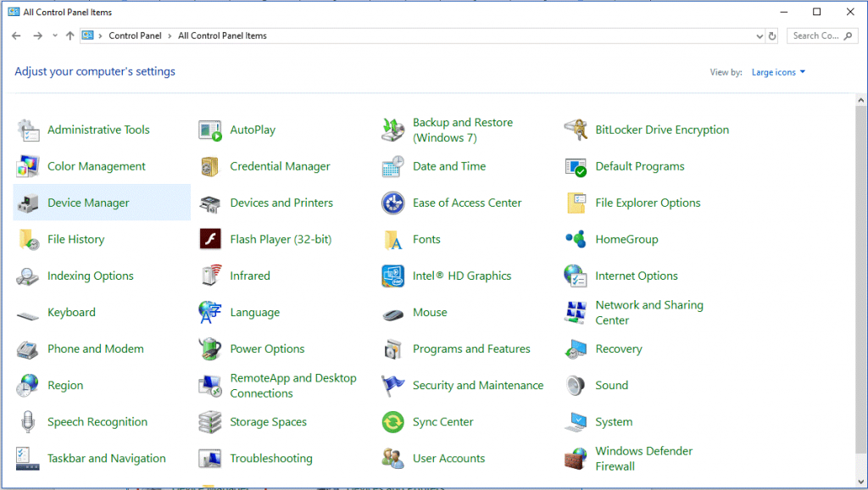Open Intel HD Graphics icon
The width and height of the screenshot is (868, 490).
(x=393, y=276)
